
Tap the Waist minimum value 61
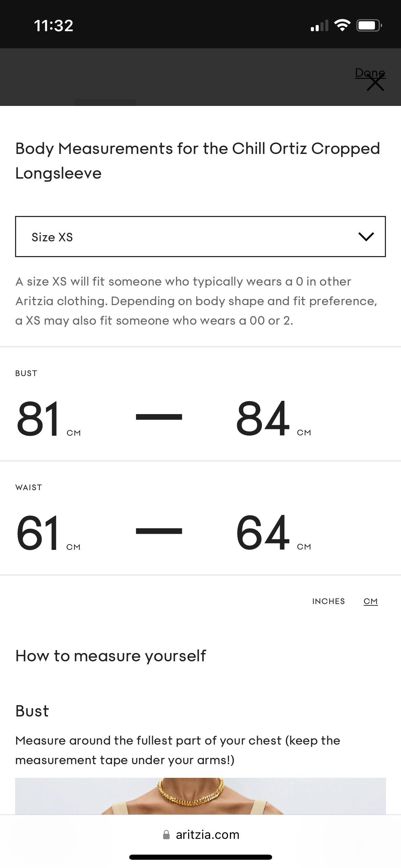[x=37, y=533]
